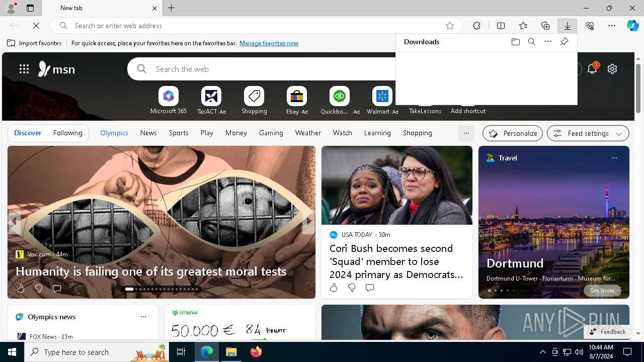Open the Ebay ad shortcut
The image size is (644, 362).
tap(297, 101)
